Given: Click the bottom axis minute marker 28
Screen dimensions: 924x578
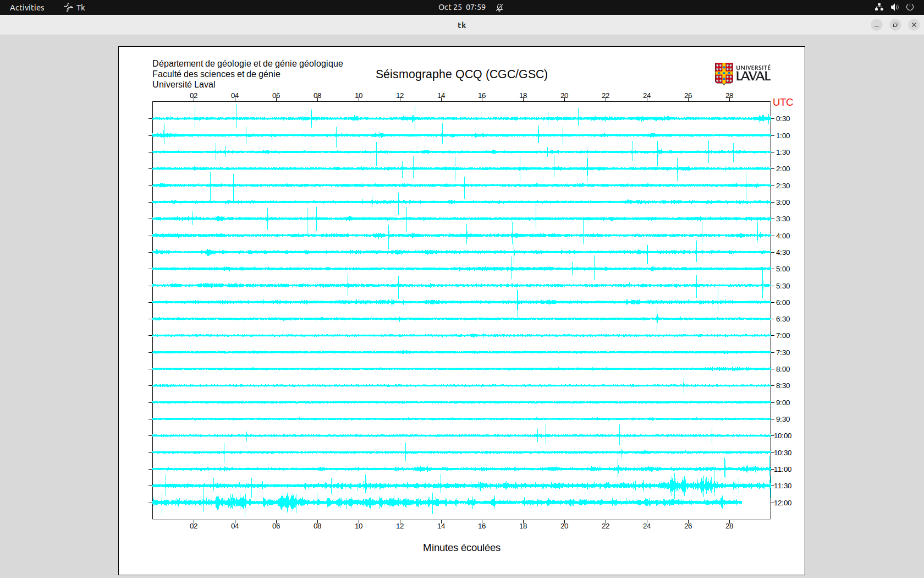Looking at the screenshot, I should [x=729, y=526].
